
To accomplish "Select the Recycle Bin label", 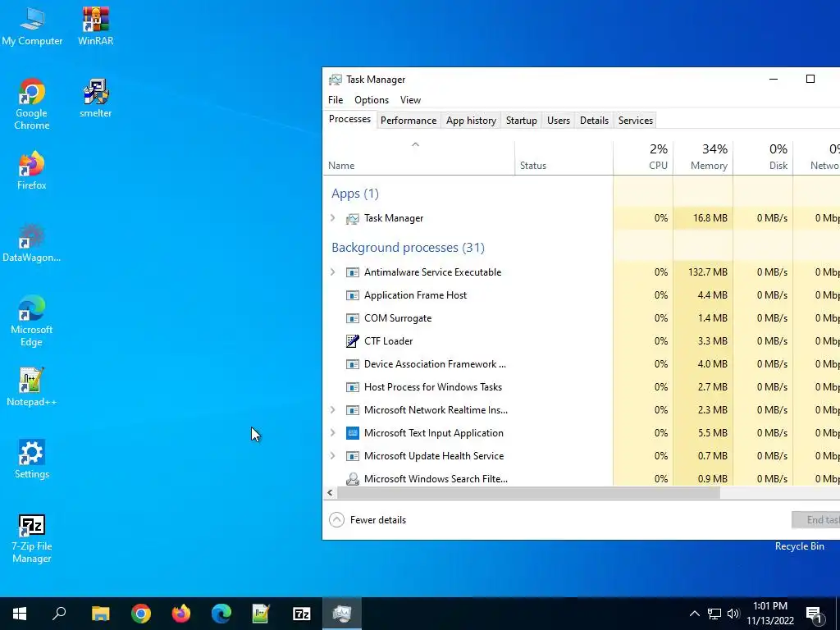I will [x=799, y=546].
